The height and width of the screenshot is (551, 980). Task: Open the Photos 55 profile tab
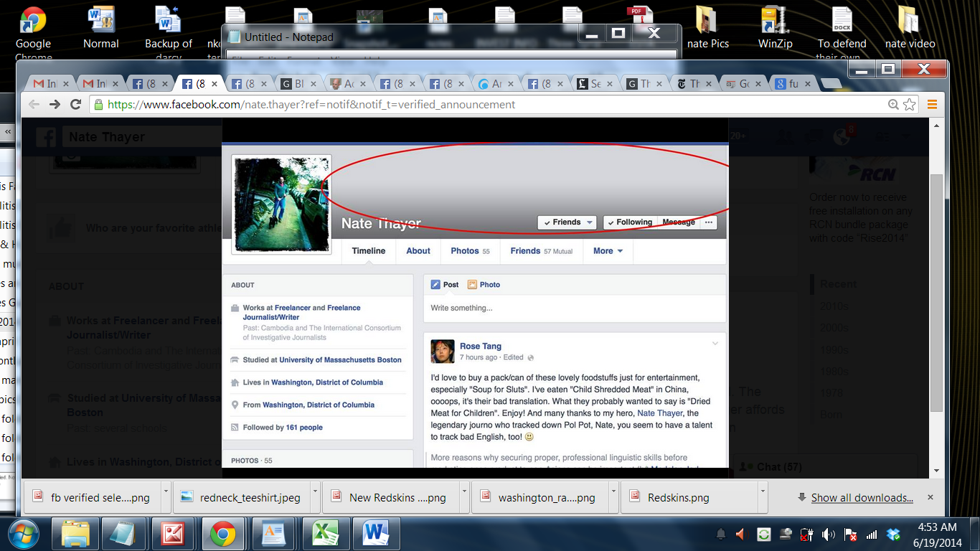click(x=470, y=251)
